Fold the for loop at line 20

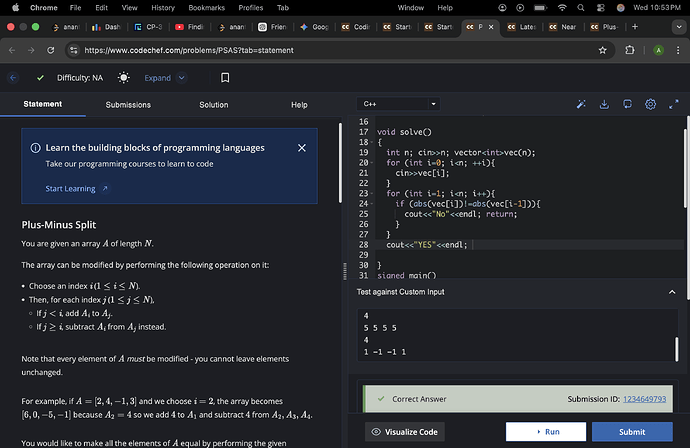[372, 163]
